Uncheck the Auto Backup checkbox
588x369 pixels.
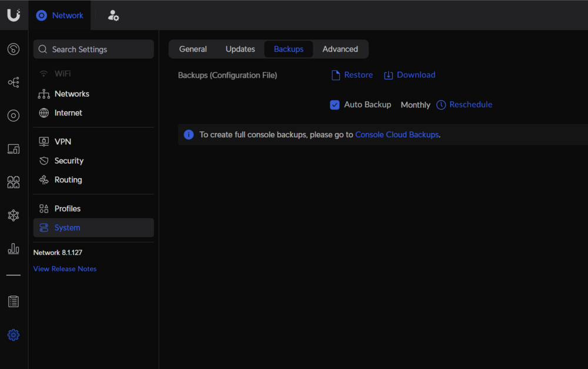point(335,105)
